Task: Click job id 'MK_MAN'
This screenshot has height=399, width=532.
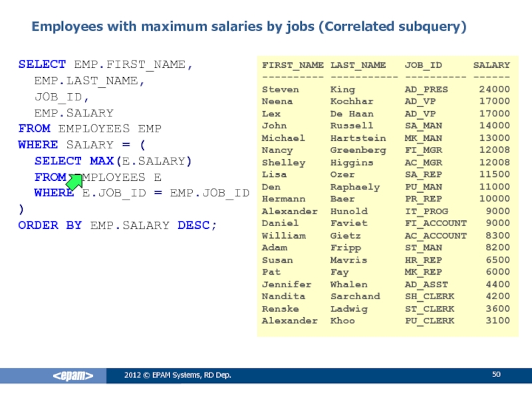Action: (423, 139)
